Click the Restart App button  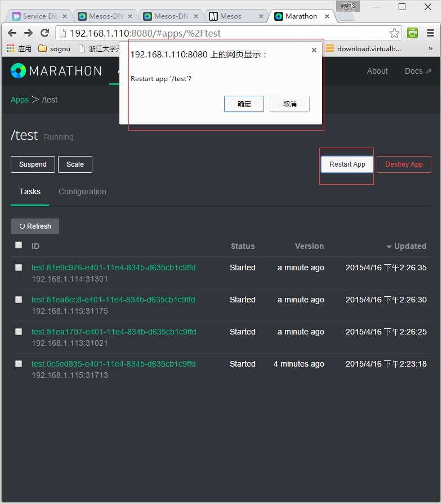click(x=347, y=164)
